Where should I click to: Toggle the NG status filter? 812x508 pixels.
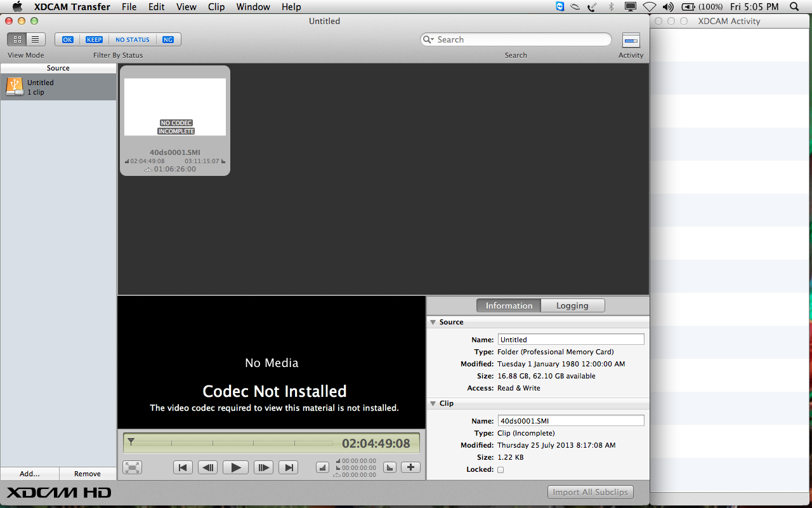click(168, 39)
